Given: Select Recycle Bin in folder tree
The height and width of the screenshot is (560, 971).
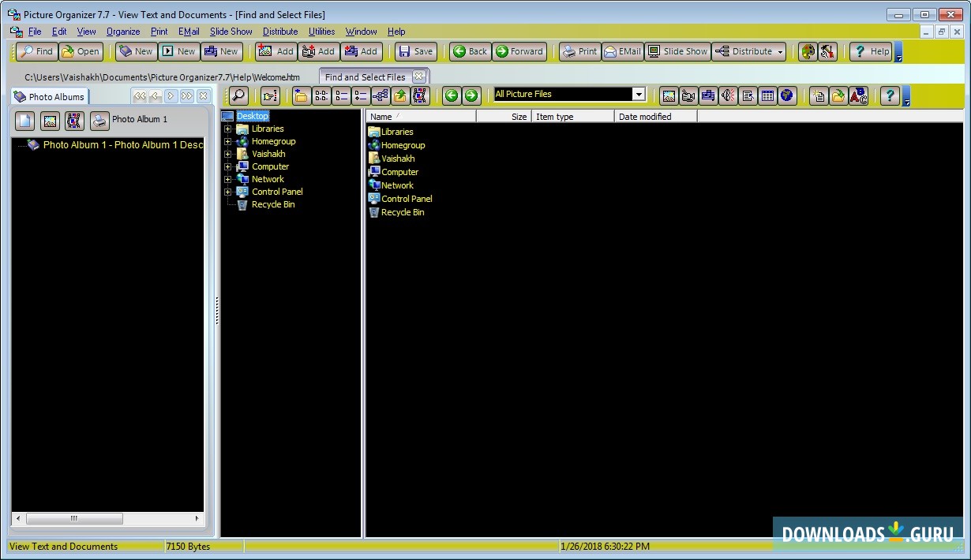Looking at the screenshot, I should (273, 204).
